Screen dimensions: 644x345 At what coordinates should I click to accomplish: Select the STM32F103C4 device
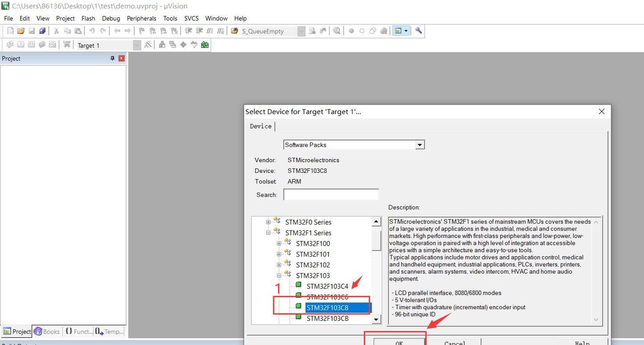click(x=327, y=287)
